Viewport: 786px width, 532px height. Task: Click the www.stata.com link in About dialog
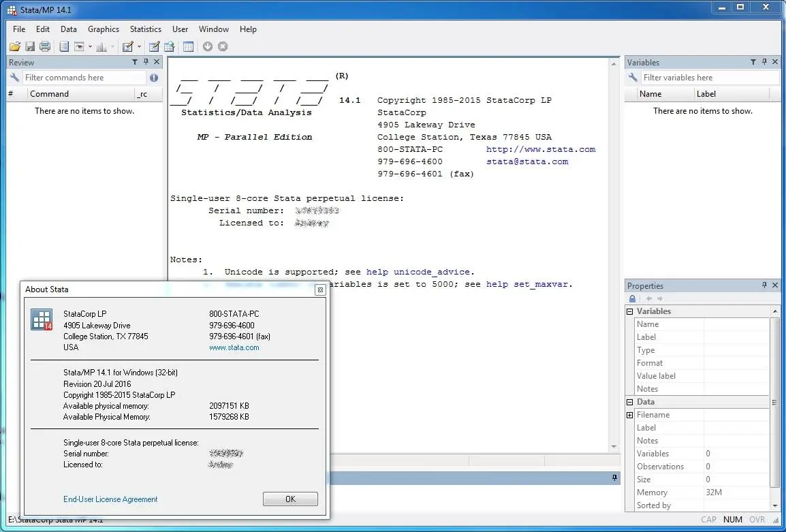point(234,347)
